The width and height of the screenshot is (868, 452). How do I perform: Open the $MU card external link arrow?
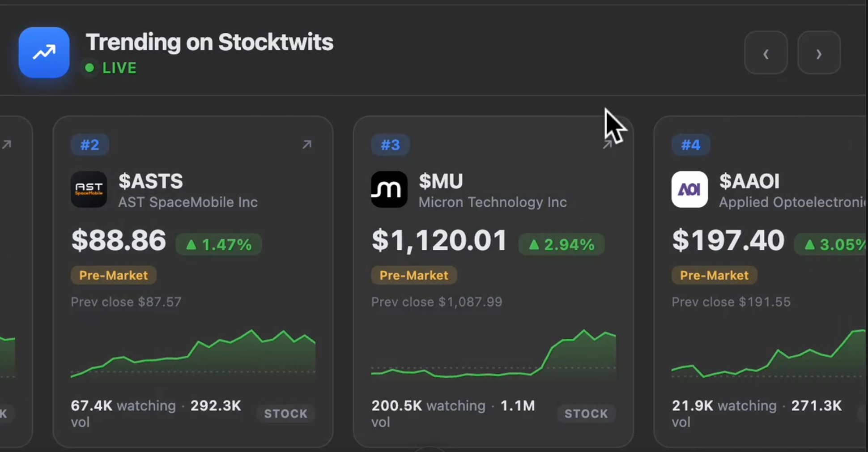tap(607, 145)
